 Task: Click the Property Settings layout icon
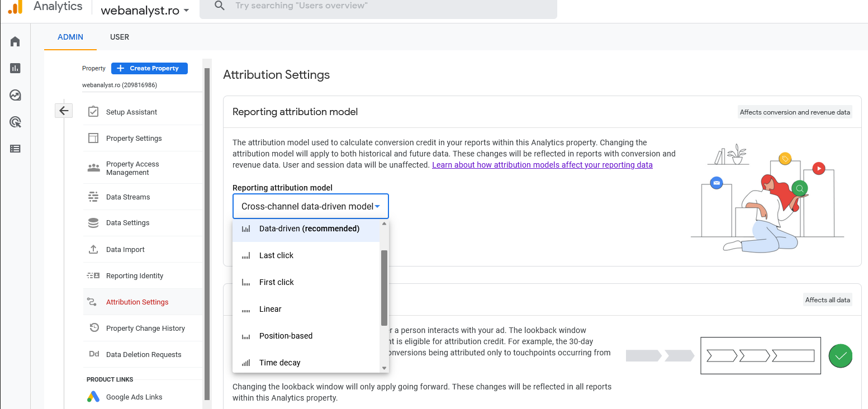coord(93,138)
